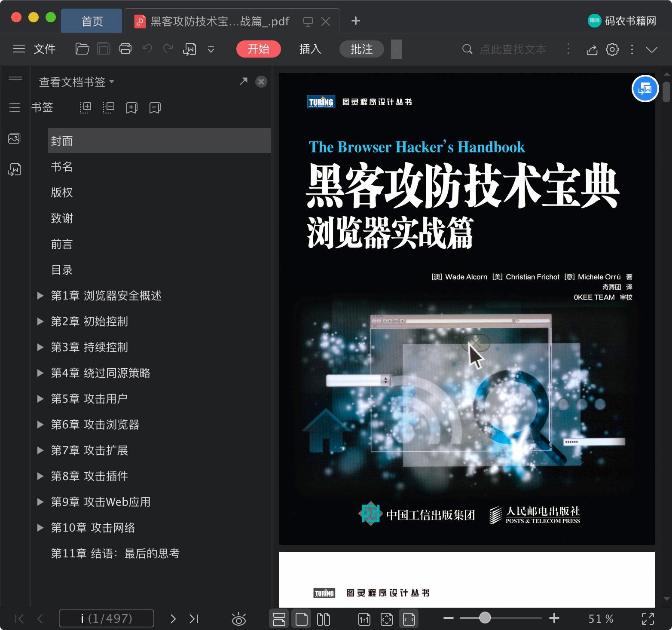Click the PDF convert icon in toolbar

click(189, 49)
